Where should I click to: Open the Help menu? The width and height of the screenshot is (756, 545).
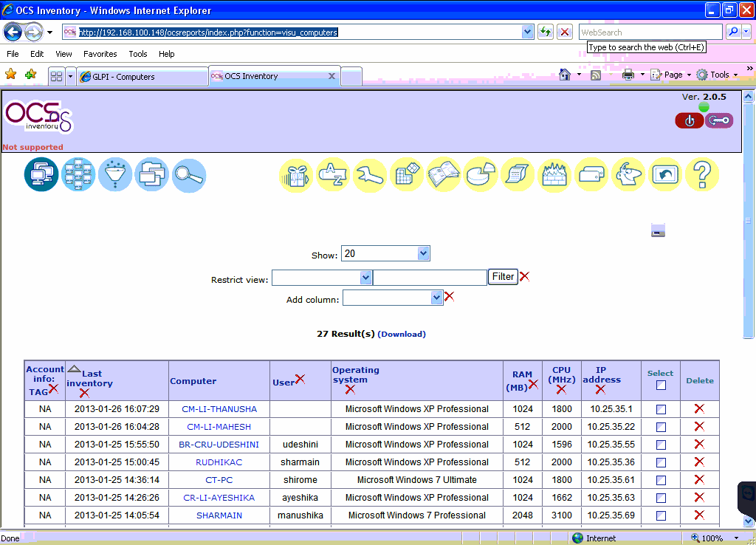[166, 54]
